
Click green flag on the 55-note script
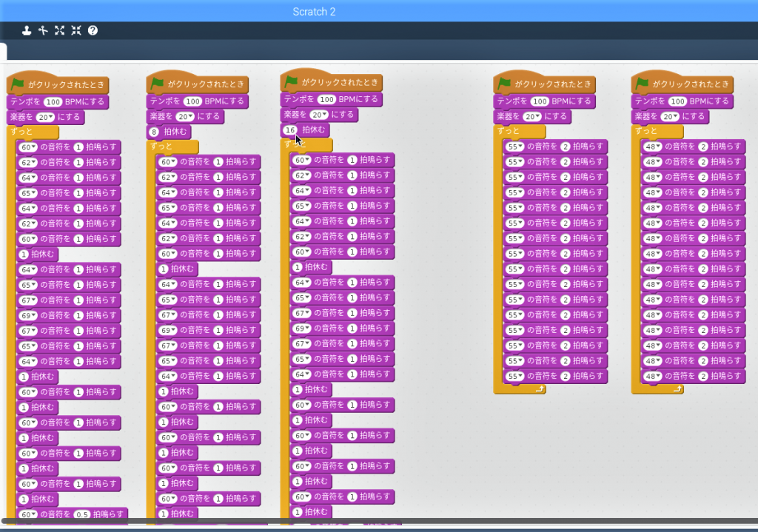point(505,83)
